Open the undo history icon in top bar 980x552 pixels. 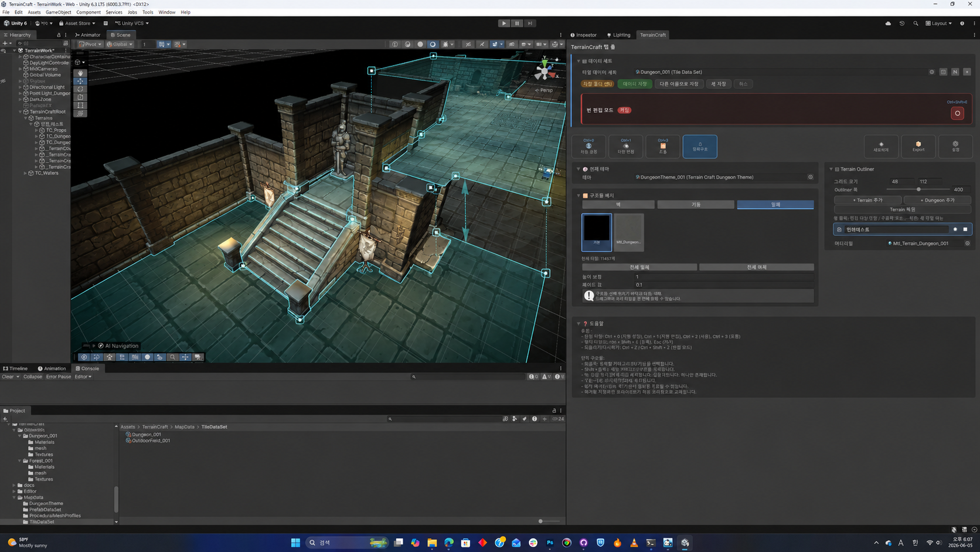point(901,23)
